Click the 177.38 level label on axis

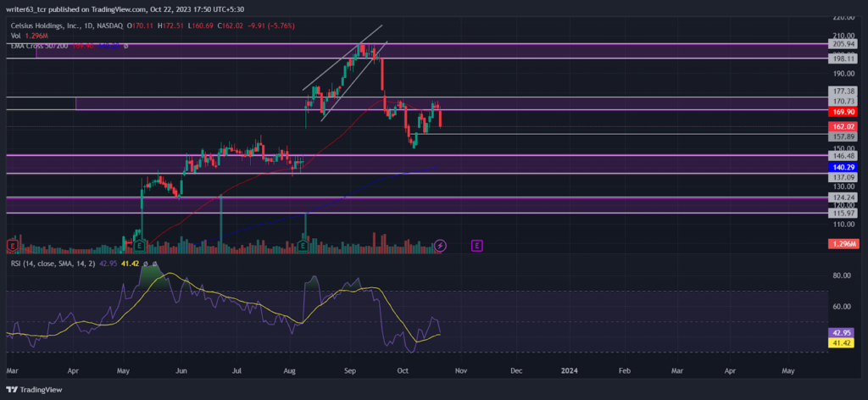pos(843,91)
